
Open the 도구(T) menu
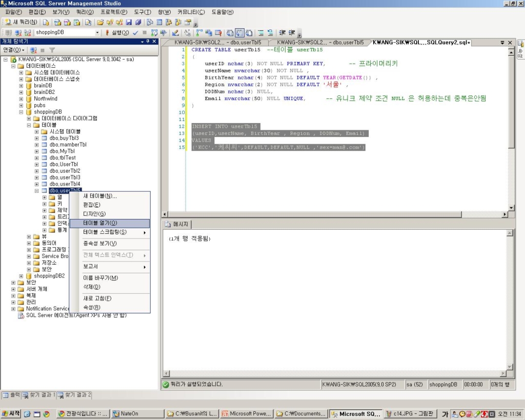point(143,12)
